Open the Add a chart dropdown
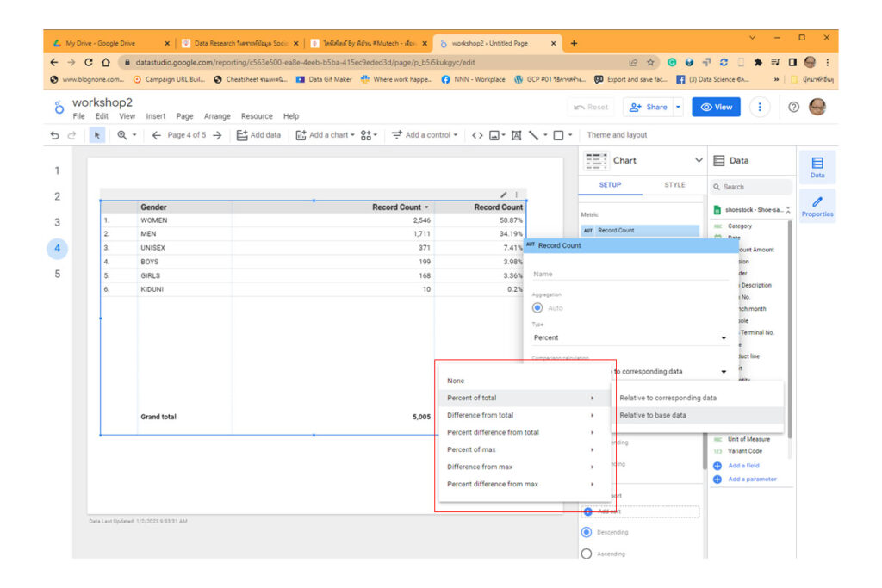 click(325, 135)
